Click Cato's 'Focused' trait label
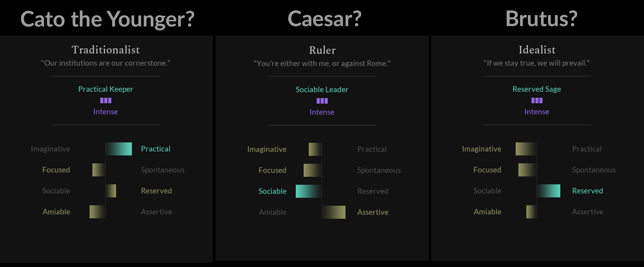 pos(56,170)
